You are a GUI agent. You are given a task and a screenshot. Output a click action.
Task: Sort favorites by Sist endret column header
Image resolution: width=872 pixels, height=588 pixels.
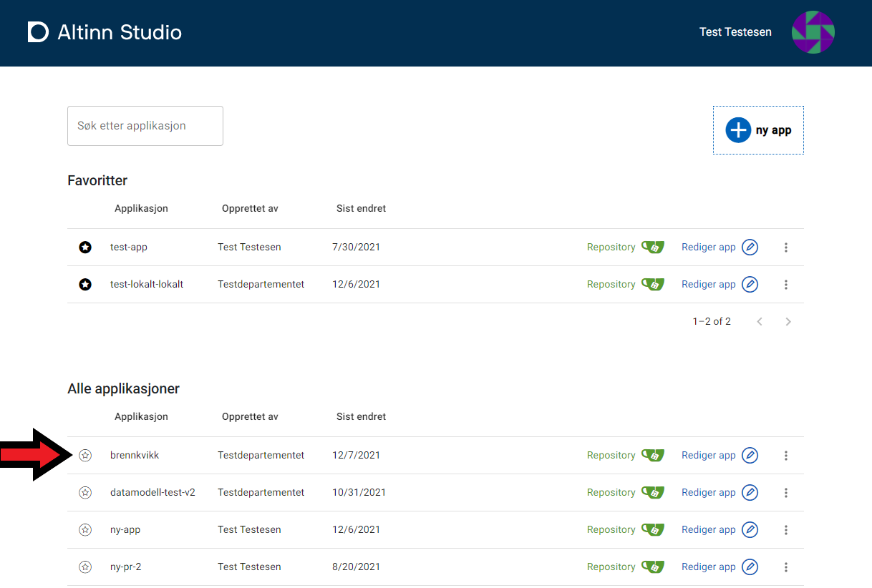pyautogui.click(x=361, y=208)
